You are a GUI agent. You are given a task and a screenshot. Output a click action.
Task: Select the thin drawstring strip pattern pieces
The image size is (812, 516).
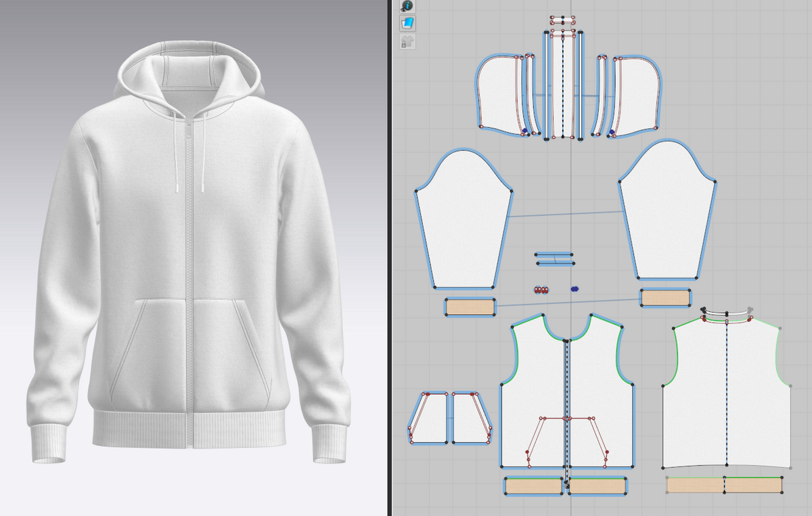555,259
